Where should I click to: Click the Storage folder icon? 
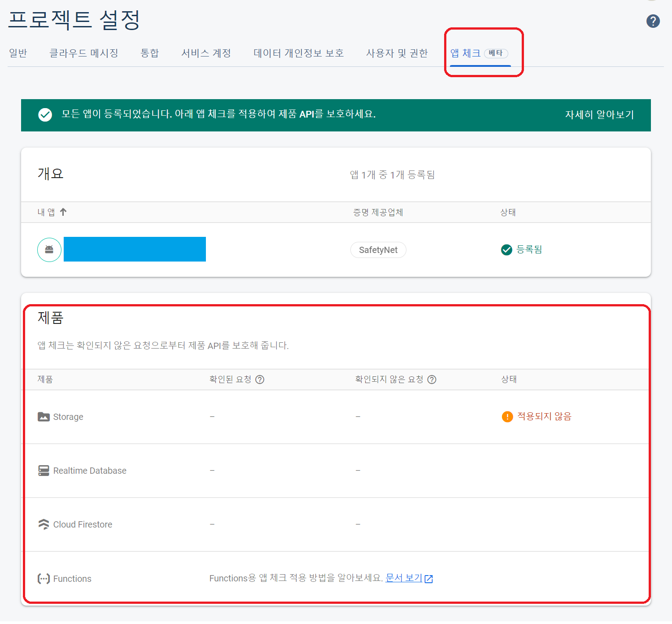tap(44, 417)
